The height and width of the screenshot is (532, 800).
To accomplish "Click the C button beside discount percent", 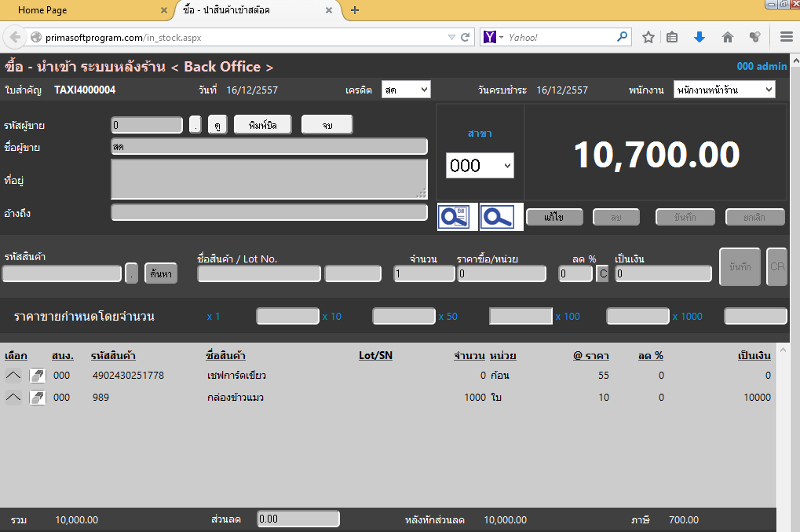I will tap(603, 274).
